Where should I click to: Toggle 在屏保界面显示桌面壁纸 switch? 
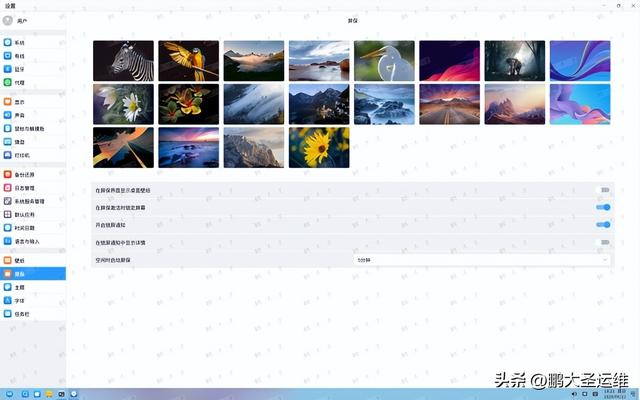(x=604, y=190)
